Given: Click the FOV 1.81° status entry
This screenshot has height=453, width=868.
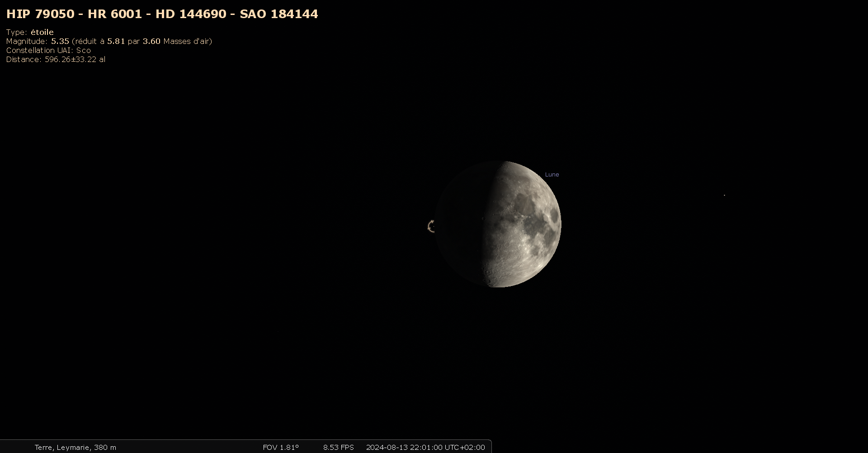Looking at the screenshot, I should (x=281, y=447).
